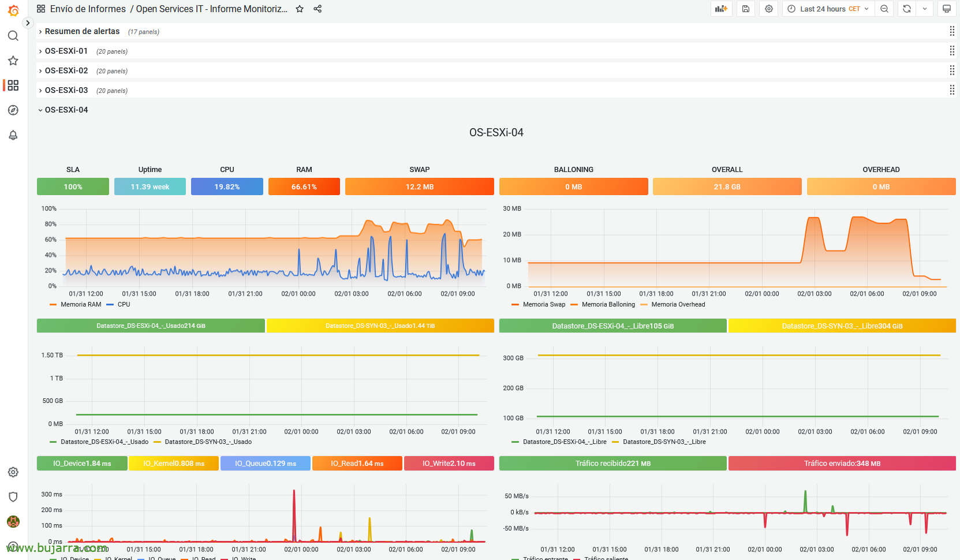Open the Open Services IT dashboard title
Image resolution: width=960 pixels, height=560 pixels.
(x=212, y=9)
